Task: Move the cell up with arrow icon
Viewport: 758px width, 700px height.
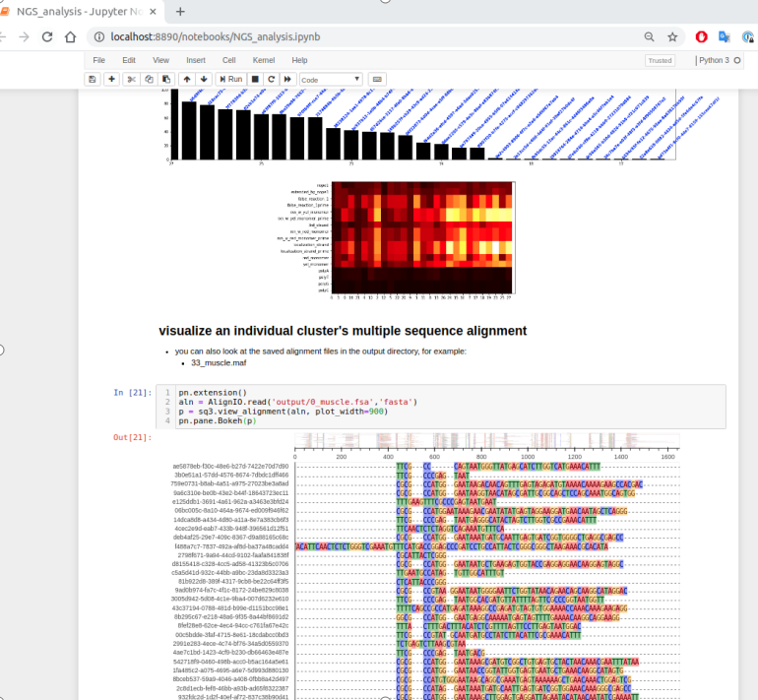Action: pos(187,79)
